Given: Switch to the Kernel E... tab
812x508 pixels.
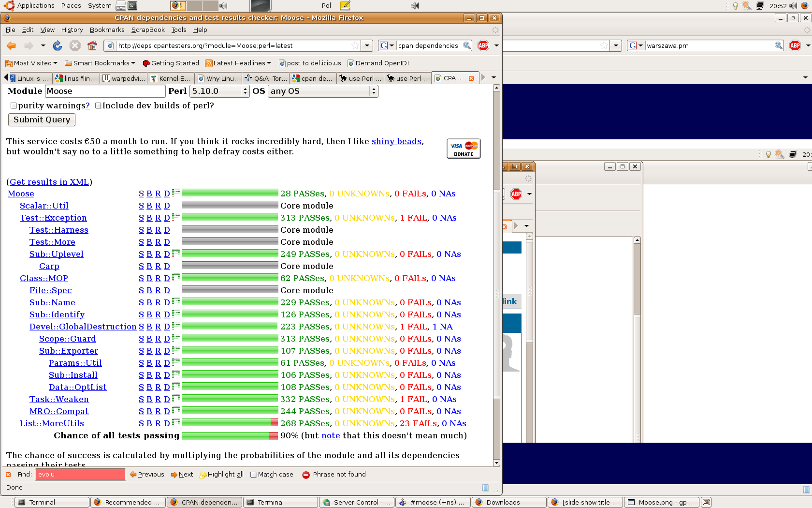Looking at the screenshot, I should pos(171,78).
